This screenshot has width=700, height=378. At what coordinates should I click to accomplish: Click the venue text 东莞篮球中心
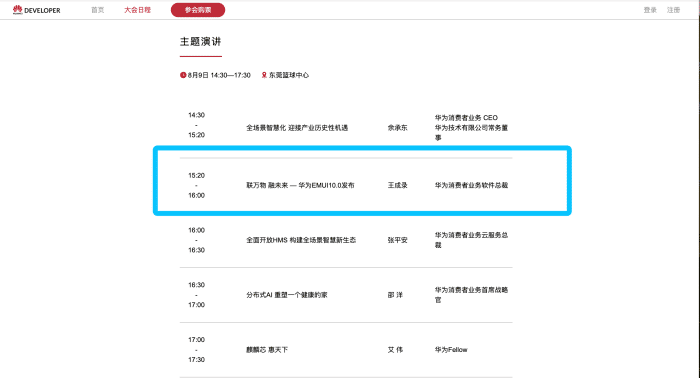(x=289, y=75)
